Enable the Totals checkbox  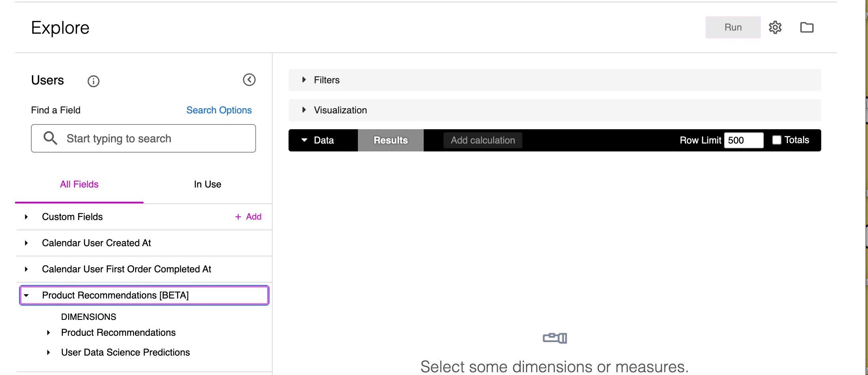777,140
